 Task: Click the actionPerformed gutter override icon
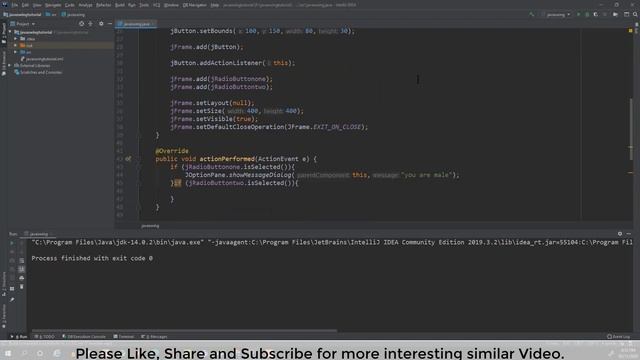[x=128, y=159]
